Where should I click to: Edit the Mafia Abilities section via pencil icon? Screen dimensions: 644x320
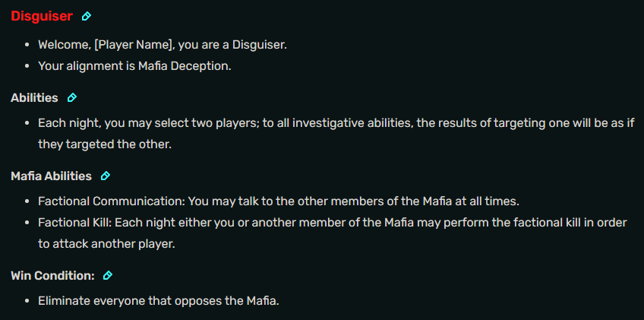click(106, 176)
